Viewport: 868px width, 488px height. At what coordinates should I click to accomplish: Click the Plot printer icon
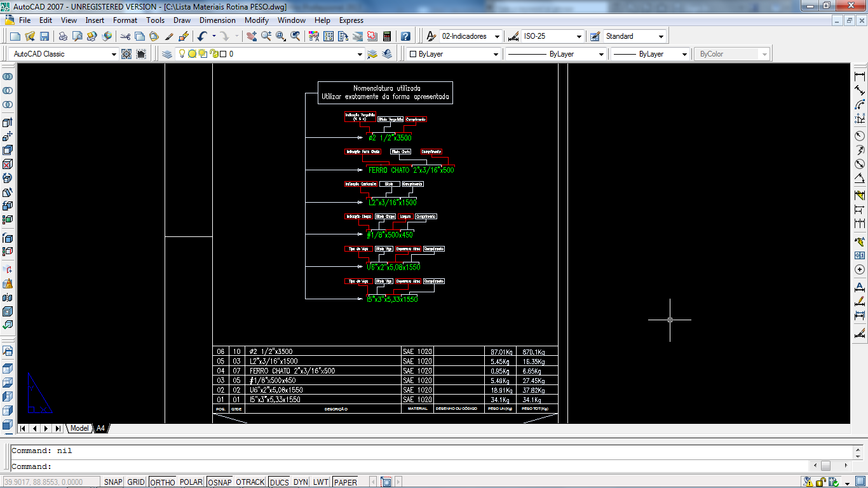point(63,36)
